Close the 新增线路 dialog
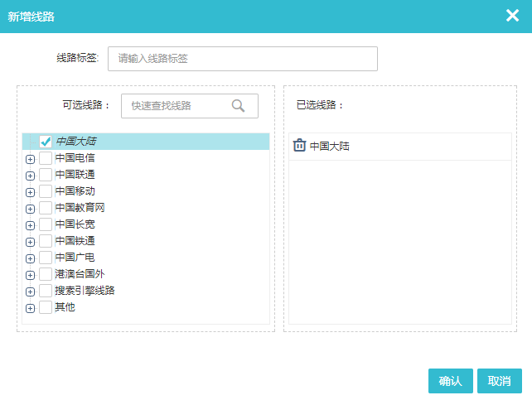 point(512,16)
